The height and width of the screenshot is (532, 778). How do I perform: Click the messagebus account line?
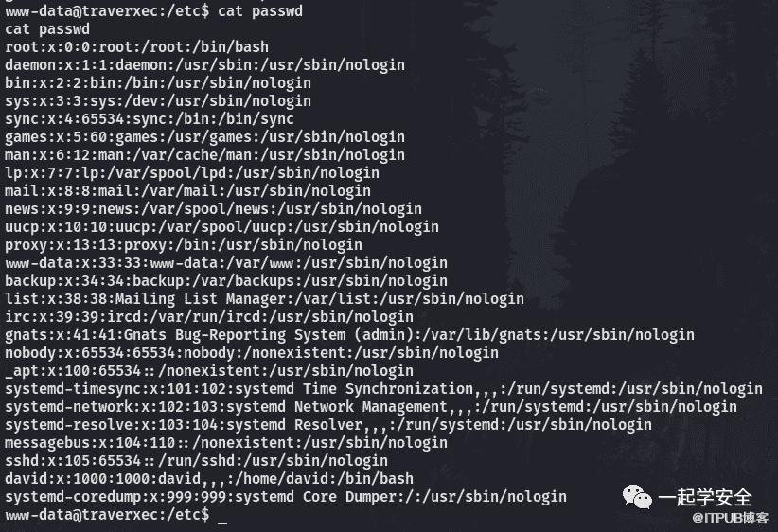point(225,443)
